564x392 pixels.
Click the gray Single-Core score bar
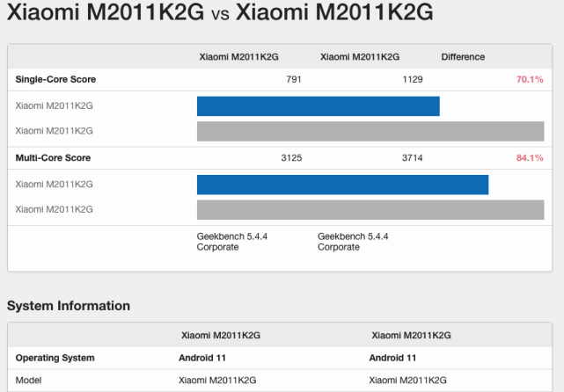coord(370,132)
